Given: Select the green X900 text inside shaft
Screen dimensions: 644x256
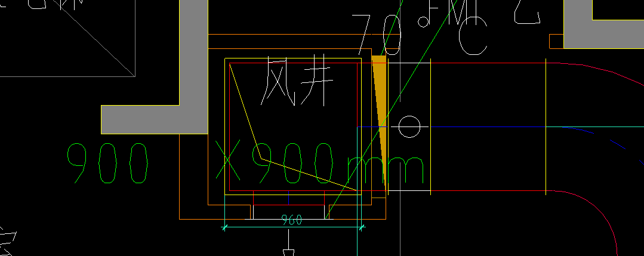Looking at the screenshot, I should [275, 163].
